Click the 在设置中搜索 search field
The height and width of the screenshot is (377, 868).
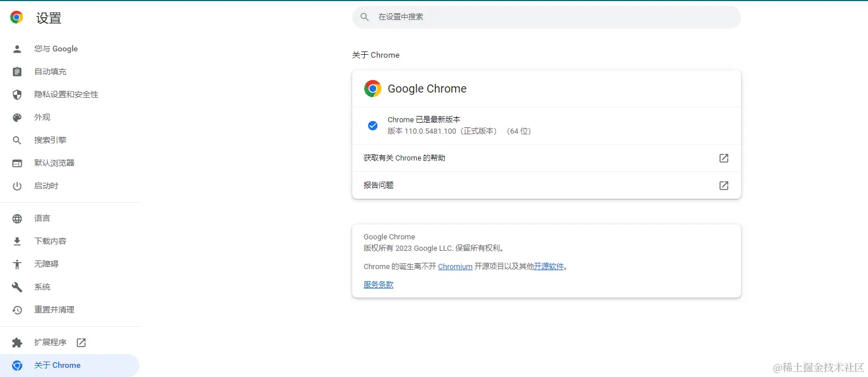point(547,17)
